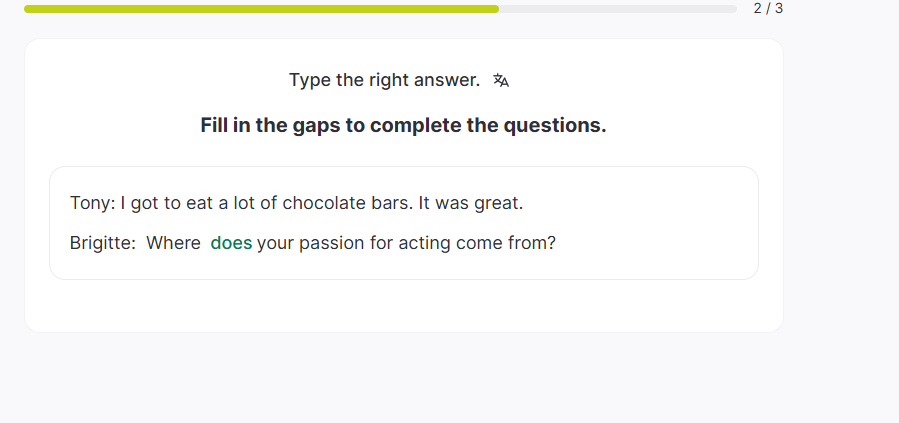Click the word "Where" in Brigitte's question
The width and height of the screenshot is (899, 423).
pyautogui.click(x=173, y=243)
